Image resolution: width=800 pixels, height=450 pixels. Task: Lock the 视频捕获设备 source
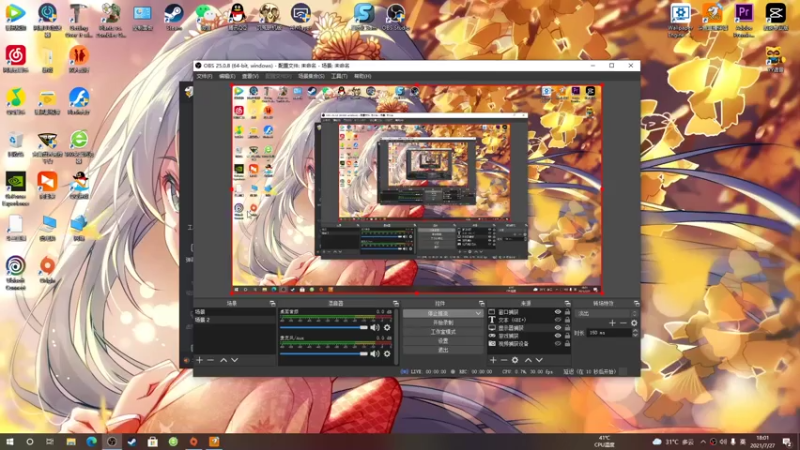(567, 344)
